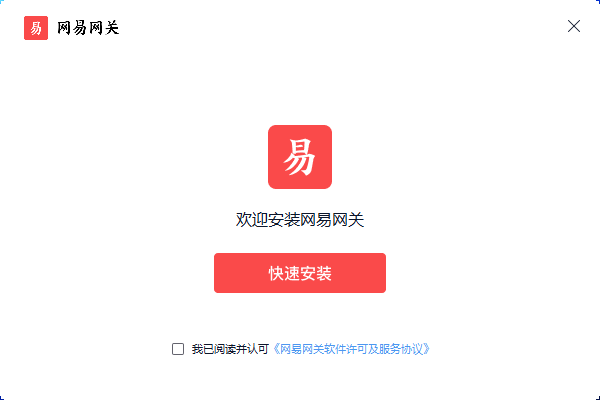Click the calligraphic 网易网关 brand name

click(88, 28)
